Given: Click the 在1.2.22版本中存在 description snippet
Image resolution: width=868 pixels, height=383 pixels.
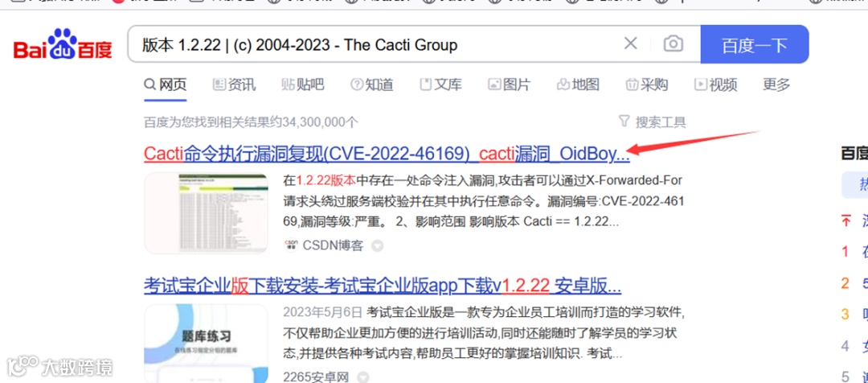Looking at the screenshot, I should click(x=484, y=202).
